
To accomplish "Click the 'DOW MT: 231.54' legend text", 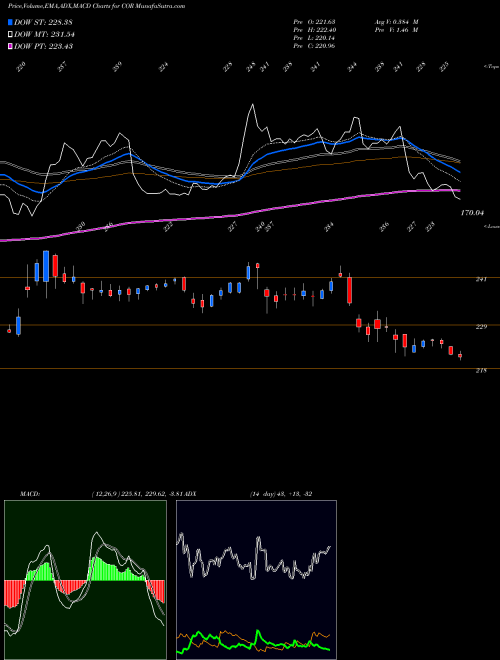I will (44, 34).
